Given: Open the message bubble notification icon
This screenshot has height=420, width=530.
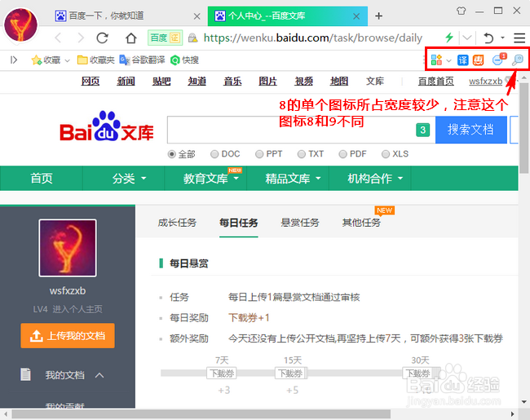Looking at the screenshot, I should tap(498, 60).
